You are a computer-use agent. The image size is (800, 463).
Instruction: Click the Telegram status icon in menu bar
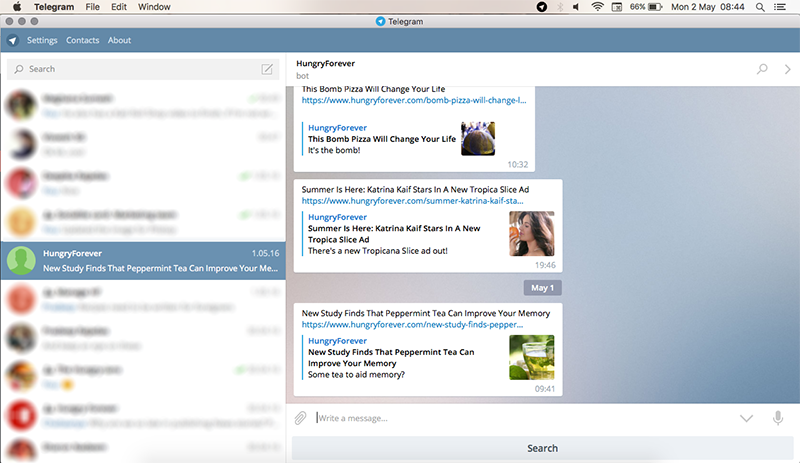pos(541,7)
